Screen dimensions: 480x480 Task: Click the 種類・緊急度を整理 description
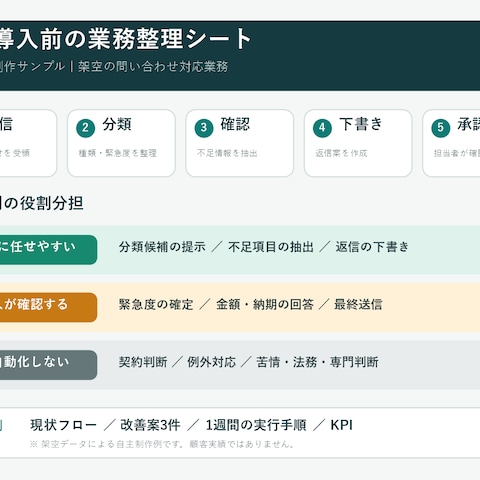tap(118, 153)
